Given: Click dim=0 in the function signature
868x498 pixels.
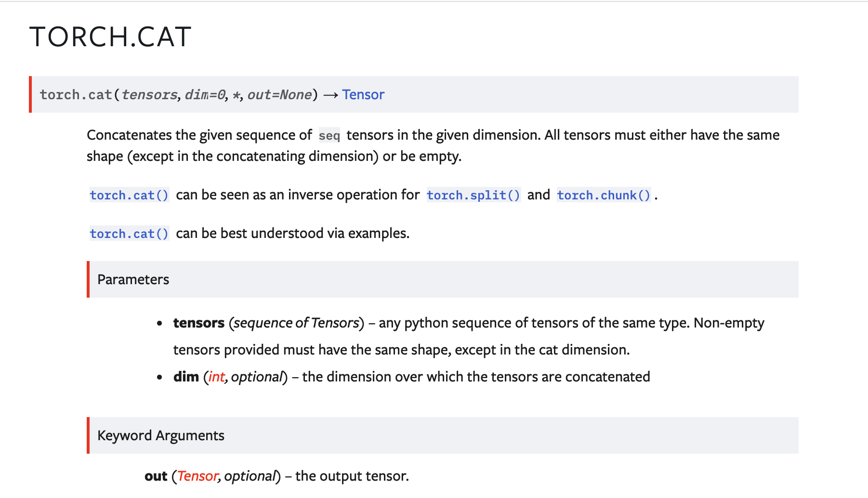Looking at the screenshot, I should (205, 94).
